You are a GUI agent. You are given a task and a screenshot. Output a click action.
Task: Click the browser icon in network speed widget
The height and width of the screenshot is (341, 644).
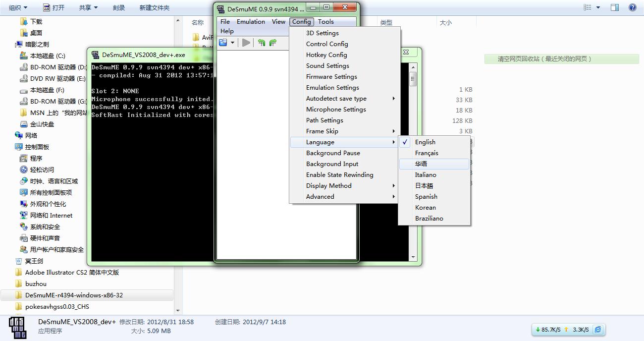click(x=598, y=330)
